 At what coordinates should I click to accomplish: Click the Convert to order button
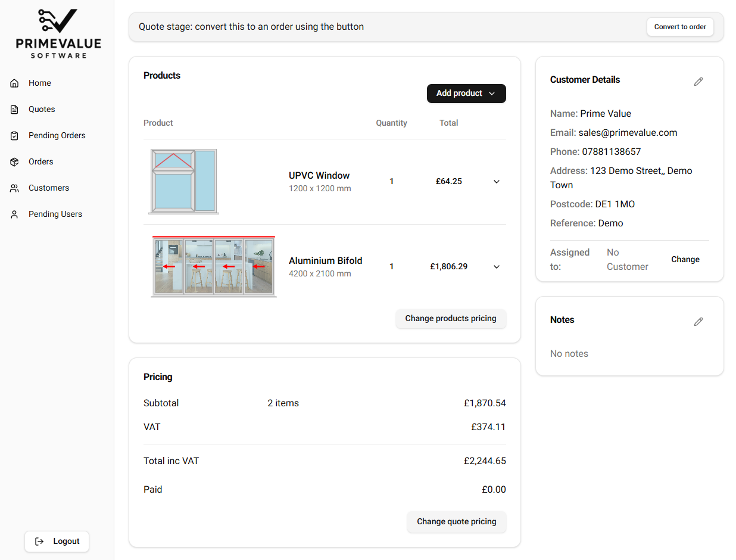(x=680, y=27)
